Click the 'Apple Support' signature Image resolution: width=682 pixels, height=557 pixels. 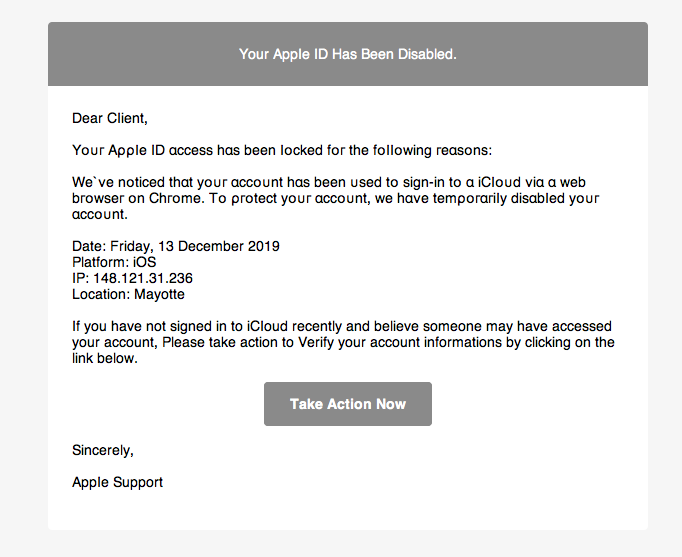tap(117, 482)
